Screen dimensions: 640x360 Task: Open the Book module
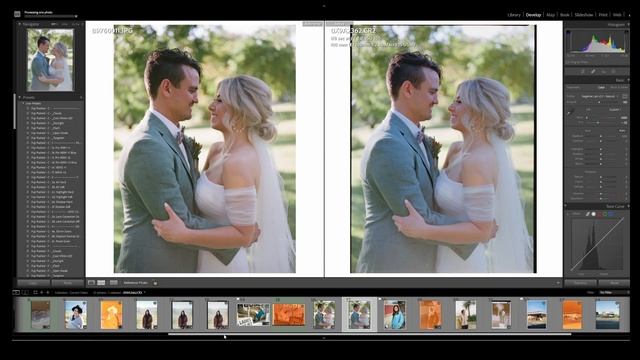564,15
